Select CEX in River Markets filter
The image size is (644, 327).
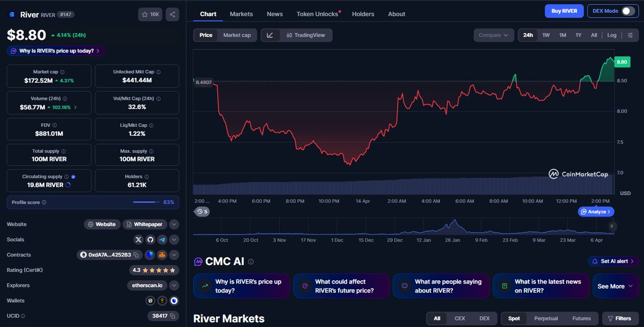click(460, 318)
